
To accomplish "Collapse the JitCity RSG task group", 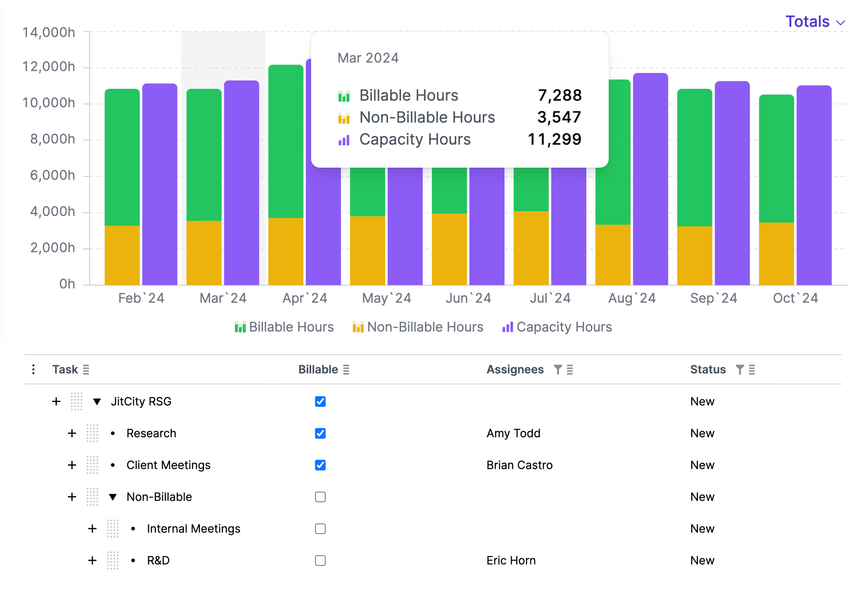I will [97, 401].
